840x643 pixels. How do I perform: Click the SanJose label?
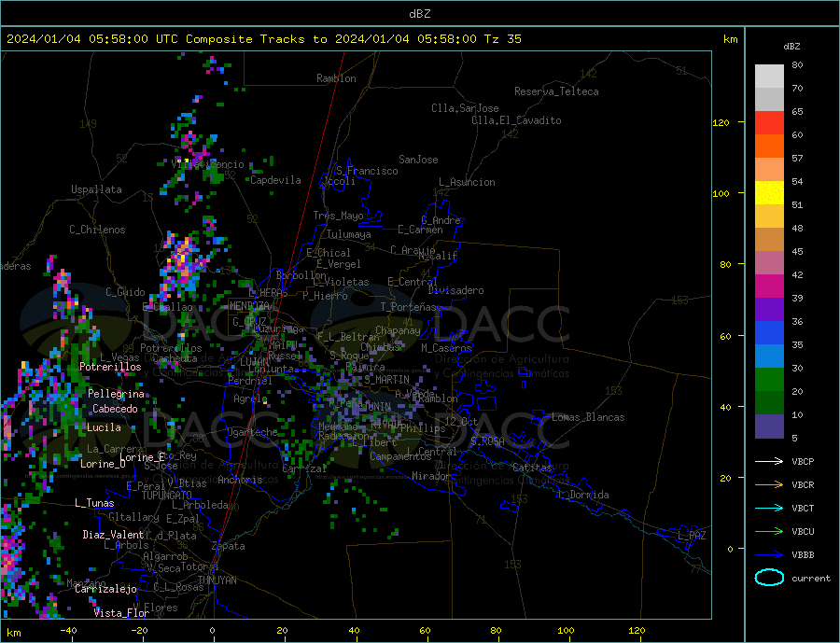pyautogui.click(x=418, y=160)
